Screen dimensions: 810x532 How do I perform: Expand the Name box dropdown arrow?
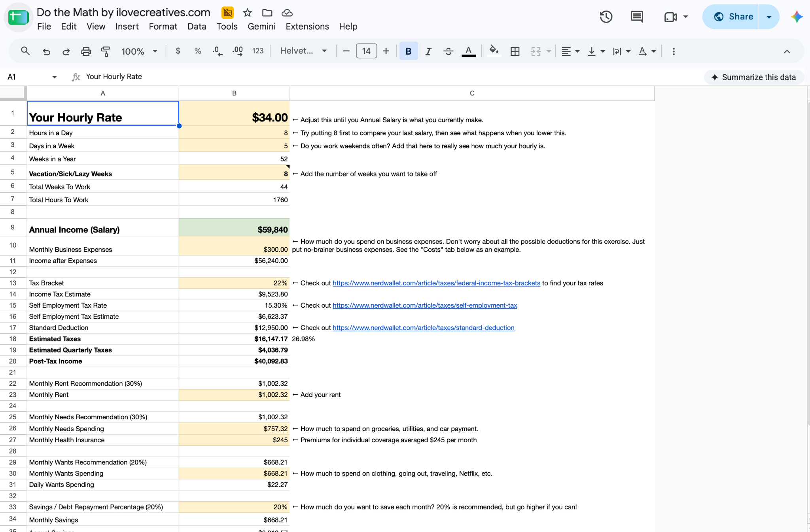pyautogui.click(x=55, y=77)
